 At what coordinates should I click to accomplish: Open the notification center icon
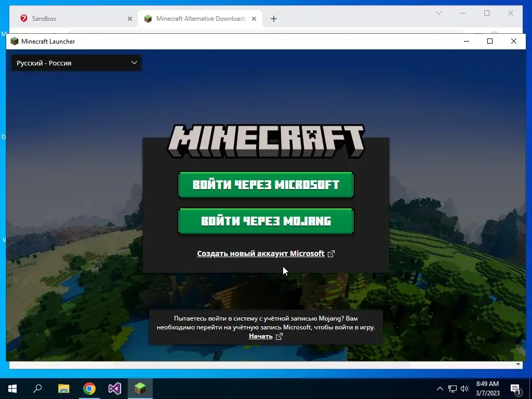(515, 389)
